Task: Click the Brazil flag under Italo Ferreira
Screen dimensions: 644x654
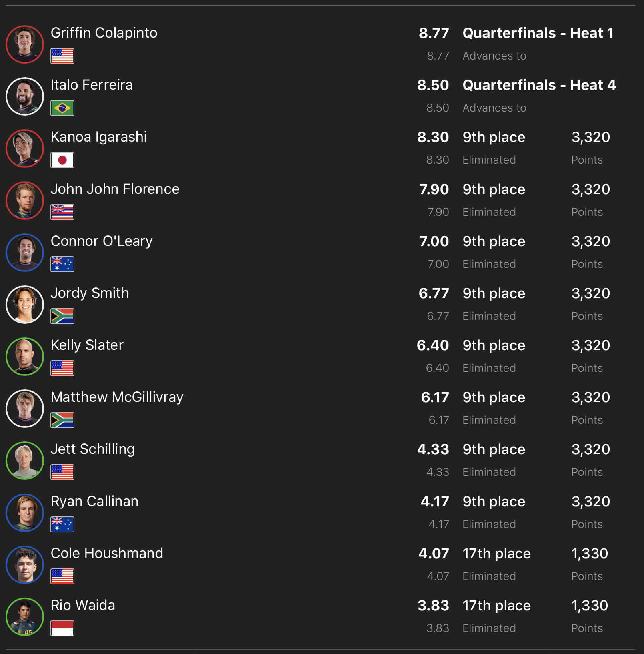Action: click(62, 108)
